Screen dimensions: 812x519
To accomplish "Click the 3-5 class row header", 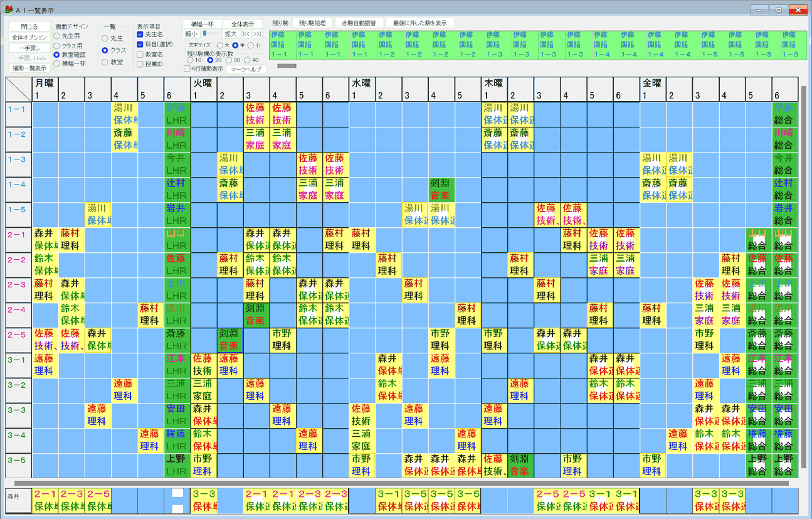I will point(18,466).
